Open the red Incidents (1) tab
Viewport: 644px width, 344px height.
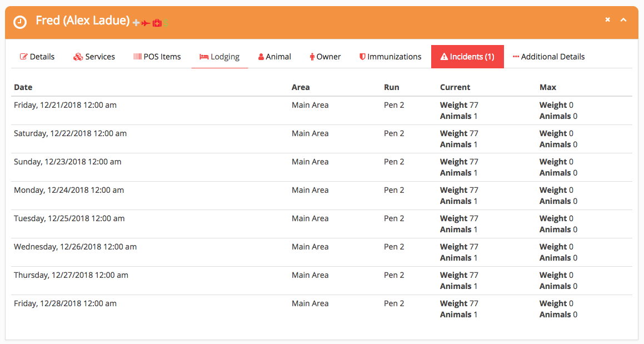[467, 57]
